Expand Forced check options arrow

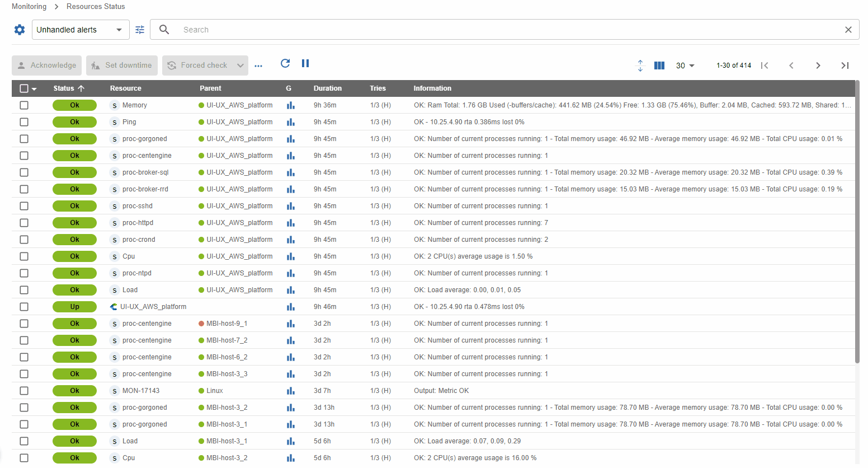pos(240,65)
